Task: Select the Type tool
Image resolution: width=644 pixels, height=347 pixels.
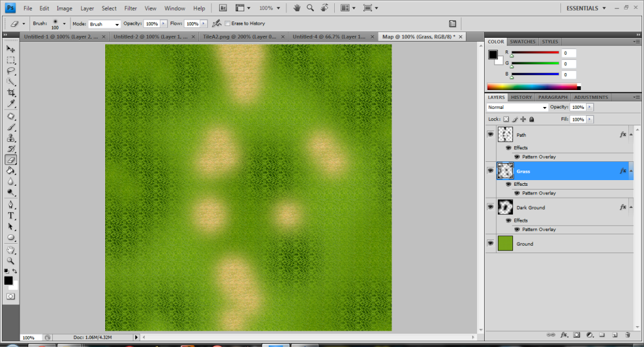Action: click(x=11, y=215)
